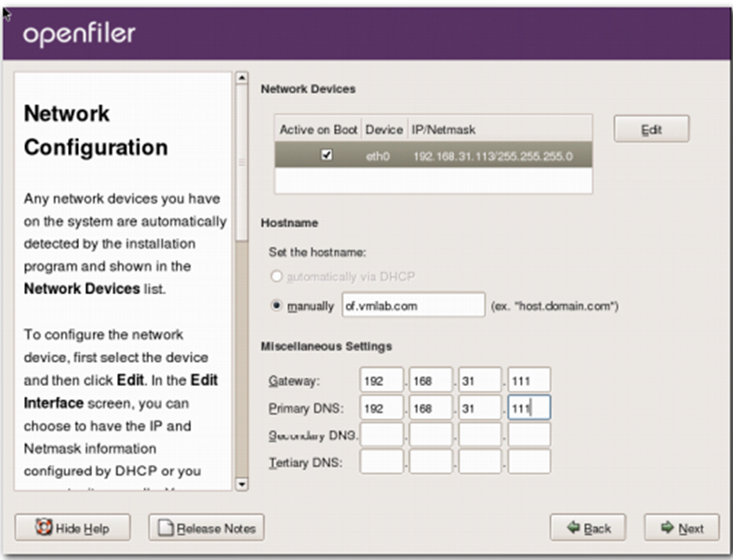Select the eth0 device name in list
The image size is (733, 560).
[x=378, y=156]
